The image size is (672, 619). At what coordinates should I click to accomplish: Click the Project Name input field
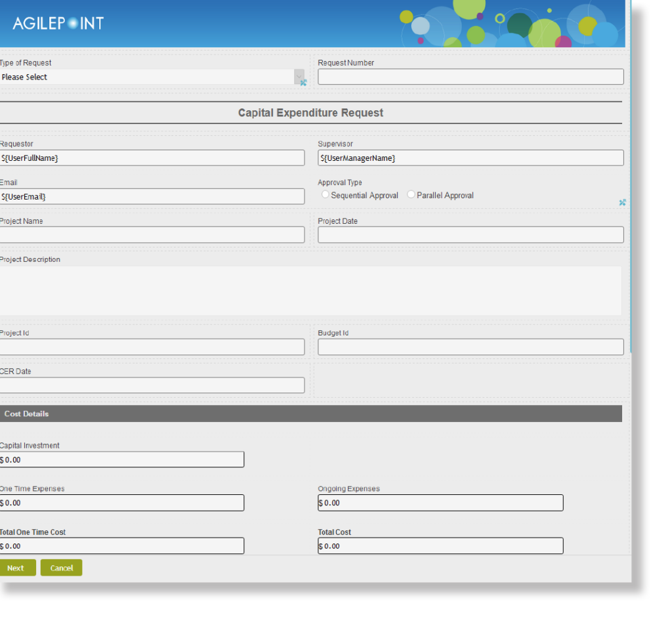152,235
